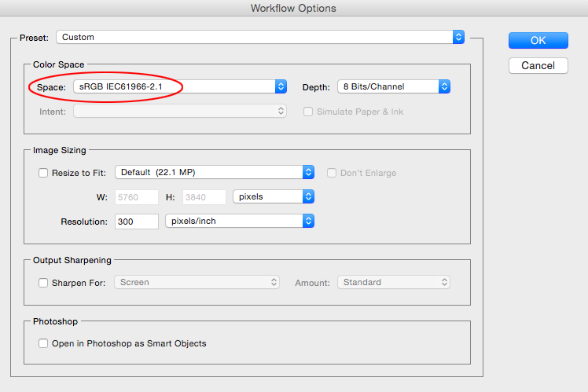Click the OK button

point(538,40)
